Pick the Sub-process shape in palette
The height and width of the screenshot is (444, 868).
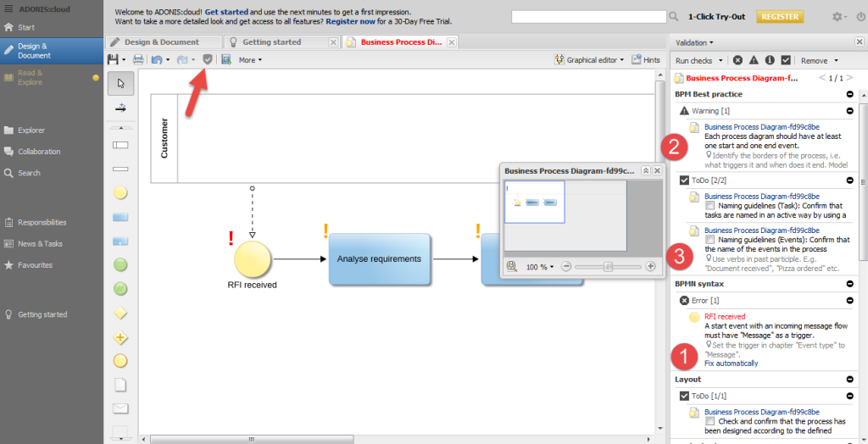120,241
